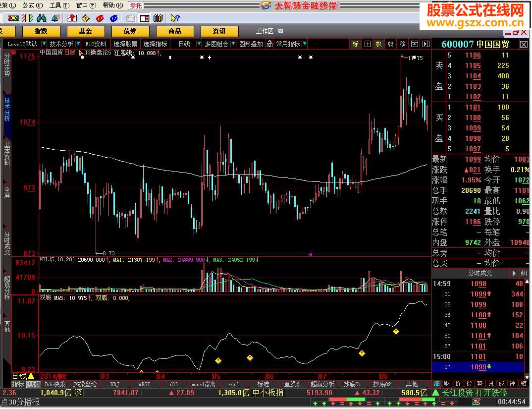Open the 帮助 menu
This screenshot has height=409, width=532.
(112, 5)
